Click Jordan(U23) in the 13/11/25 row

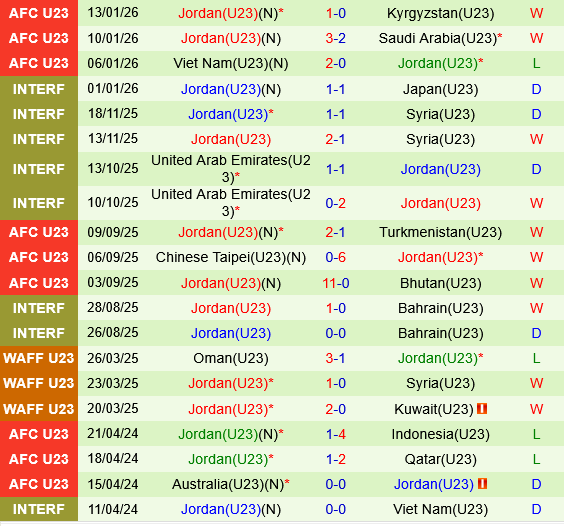(x=231, y=139)
